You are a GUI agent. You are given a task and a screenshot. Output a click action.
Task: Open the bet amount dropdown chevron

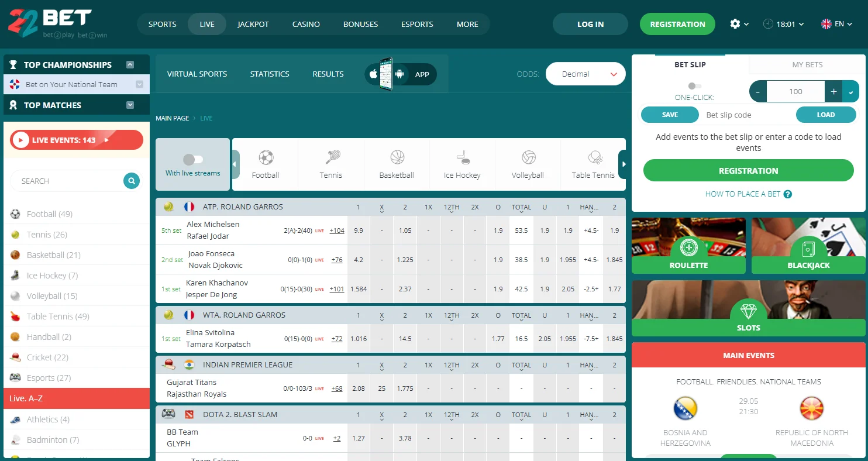(850, 92)
